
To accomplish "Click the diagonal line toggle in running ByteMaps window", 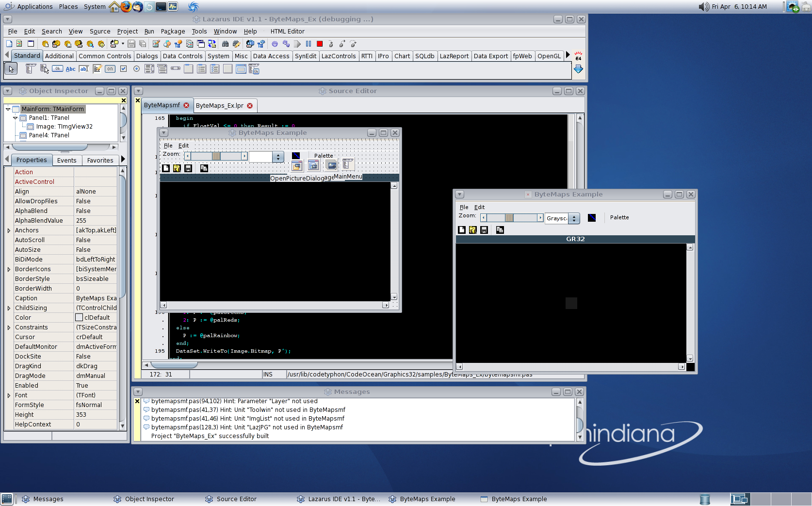I will (592, 218).
